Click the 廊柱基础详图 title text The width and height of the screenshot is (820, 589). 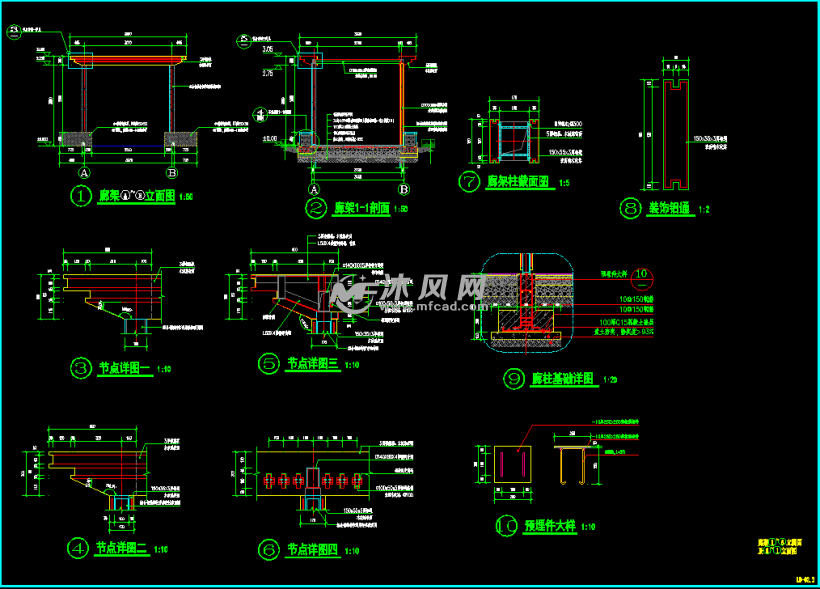click(x=563, y=378)
